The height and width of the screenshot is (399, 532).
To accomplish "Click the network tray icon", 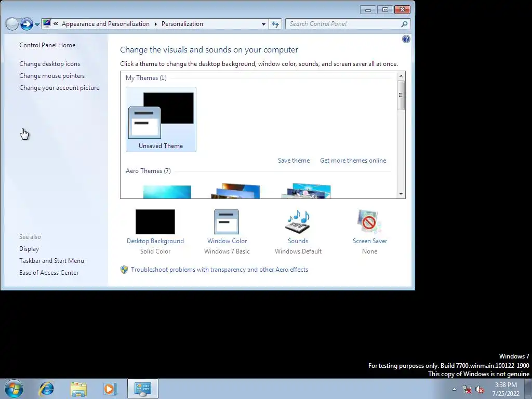I will click(x=467, y=390).
